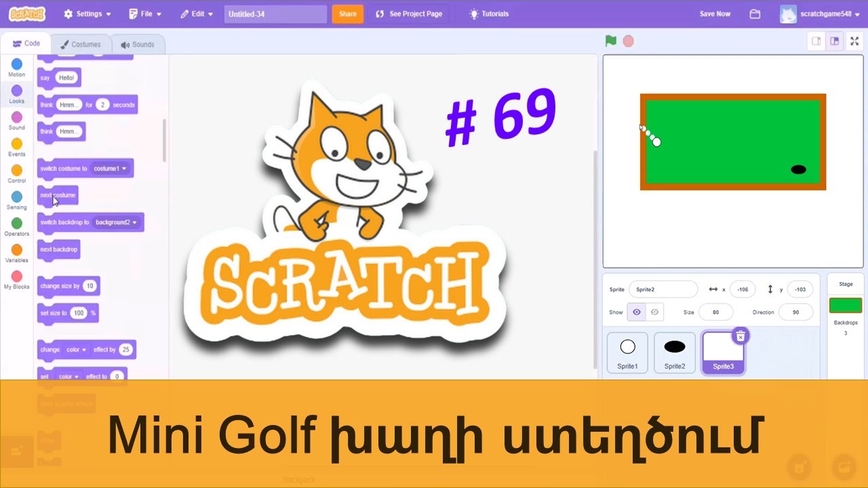The height and width of the screenshot is (488, 868).
Task: Open the Settings menu
Action: click(87, 14)
